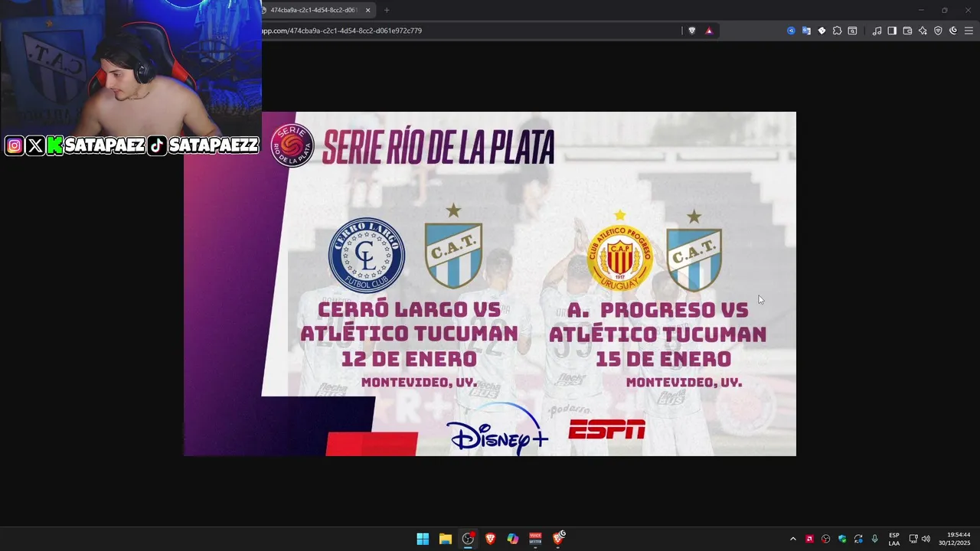Open the Extensions puzzle-piece menu

(x=837, y=31)
